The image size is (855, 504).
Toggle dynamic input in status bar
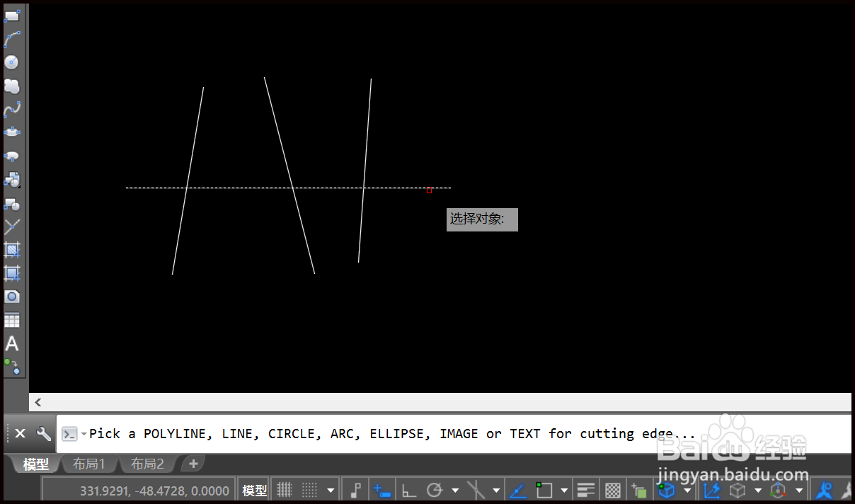[x=382, y=490]
